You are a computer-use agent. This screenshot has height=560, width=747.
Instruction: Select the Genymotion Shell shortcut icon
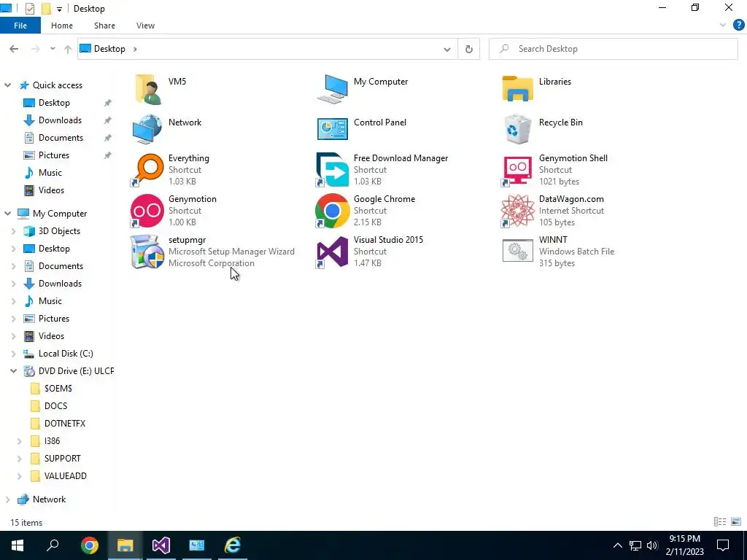pos(517,169)
